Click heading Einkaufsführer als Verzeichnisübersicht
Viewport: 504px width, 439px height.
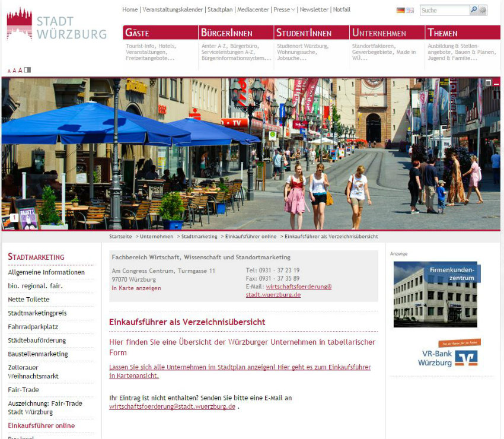point(187,322)
